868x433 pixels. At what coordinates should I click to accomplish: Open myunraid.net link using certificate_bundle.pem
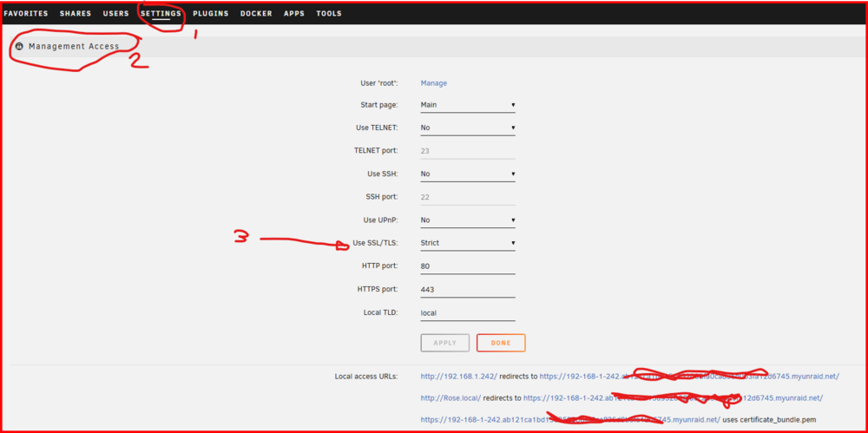(570, 419)
